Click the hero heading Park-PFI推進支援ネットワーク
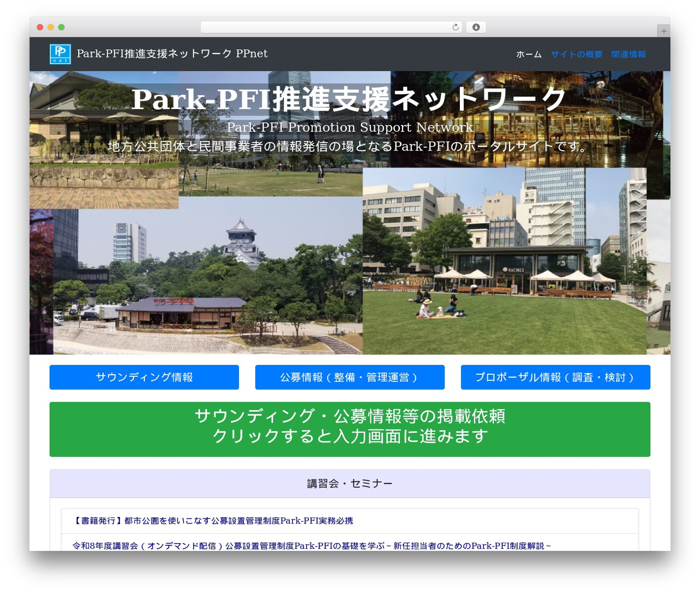Viewport: 700px width, 593px height. 349,100
